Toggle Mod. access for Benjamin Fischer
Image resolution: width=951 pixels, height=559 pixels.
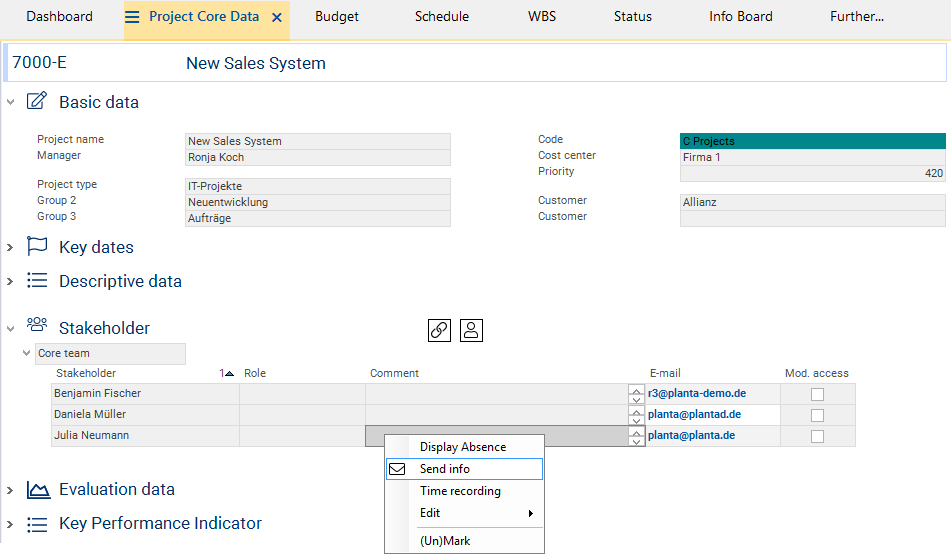818,394
